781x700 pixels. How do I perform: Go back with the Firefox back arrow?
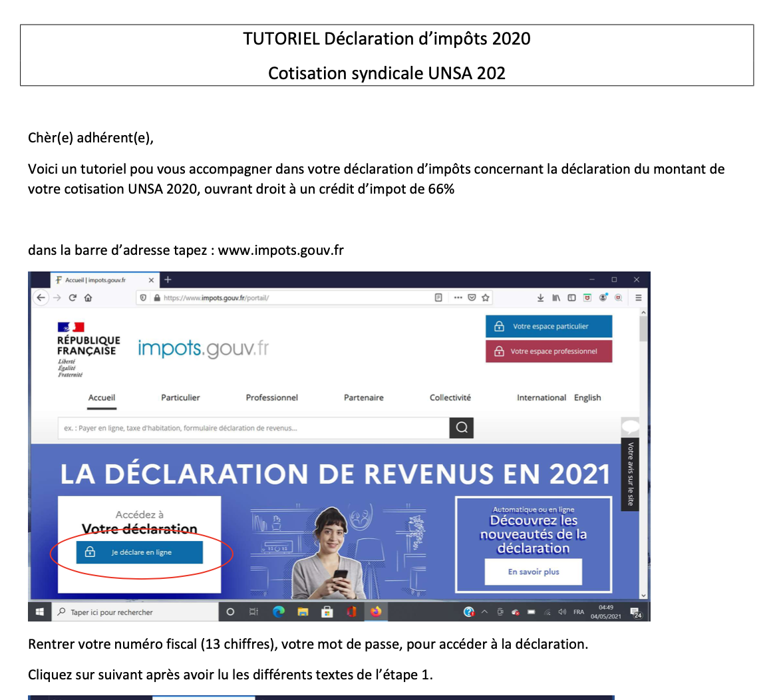[41, 297]
